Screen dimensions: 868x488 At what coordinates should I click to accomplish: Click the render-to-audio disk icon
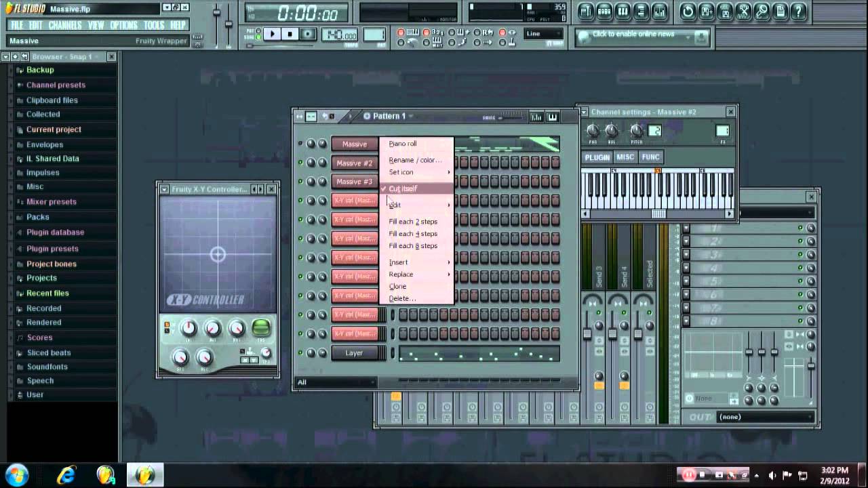click(725, 12)
